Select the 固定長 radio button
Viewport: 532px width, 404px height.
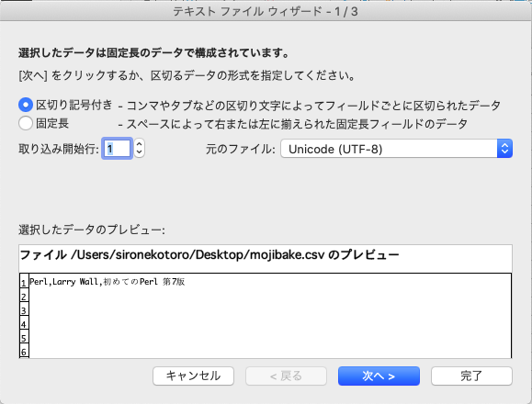(26, 123)
